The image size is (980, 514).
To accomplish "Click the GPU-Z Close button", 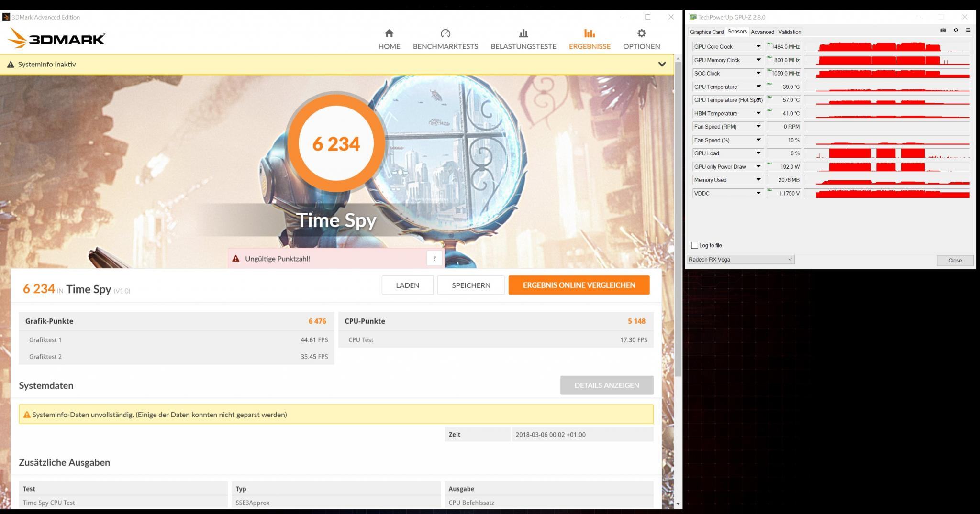I will [x=955, y=260].
